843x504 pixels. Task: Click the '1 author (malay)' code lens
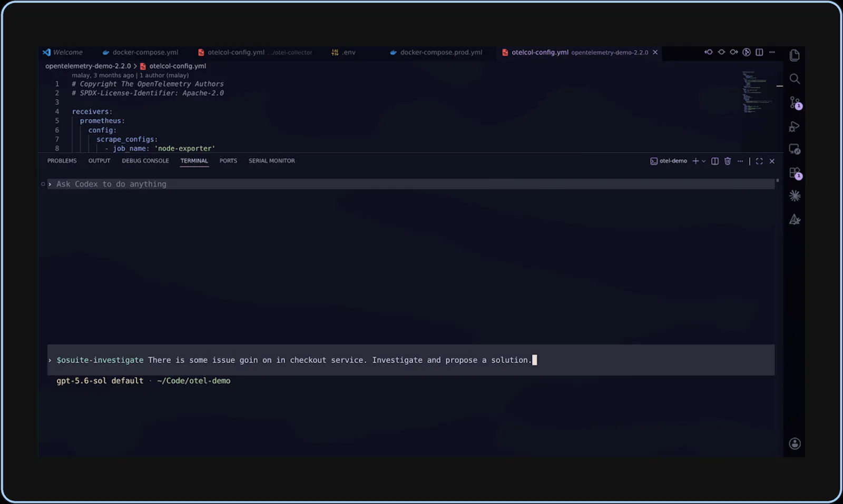164,75
